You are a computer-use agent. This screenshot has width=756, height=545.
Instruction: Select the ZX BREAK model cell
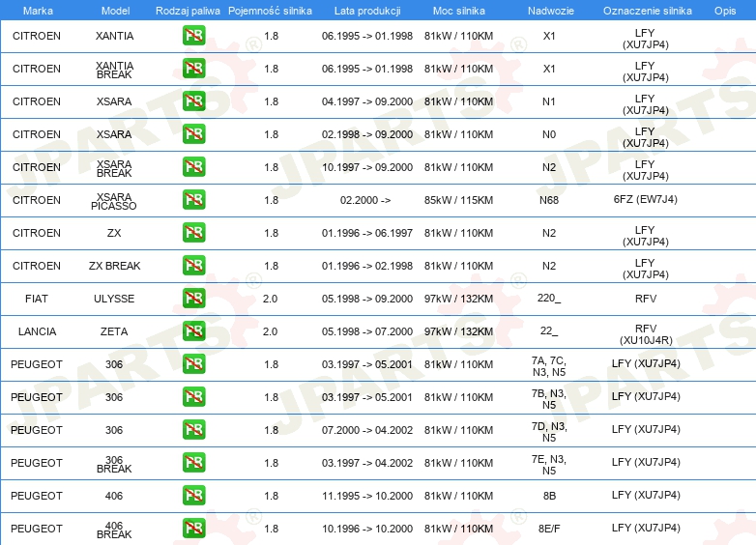click(114, 266)
